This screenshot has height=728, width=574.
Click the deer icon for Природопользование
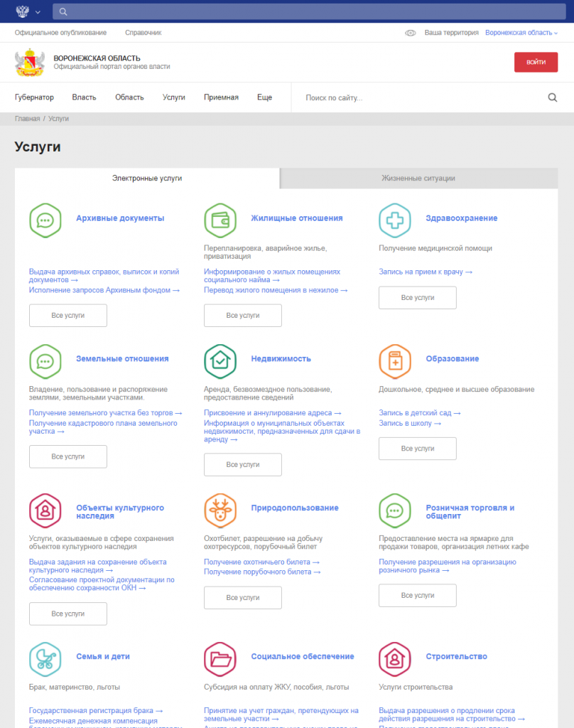coord(220,510)
